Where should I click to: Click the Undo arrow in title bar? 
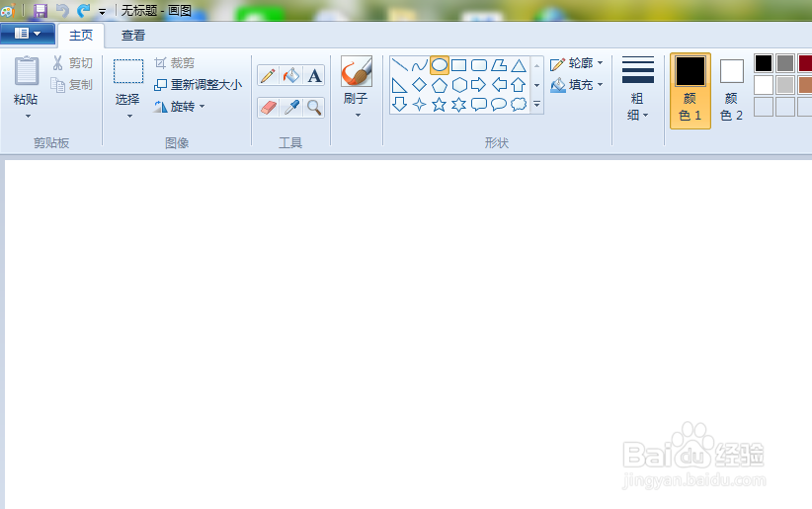pos(62,10)
